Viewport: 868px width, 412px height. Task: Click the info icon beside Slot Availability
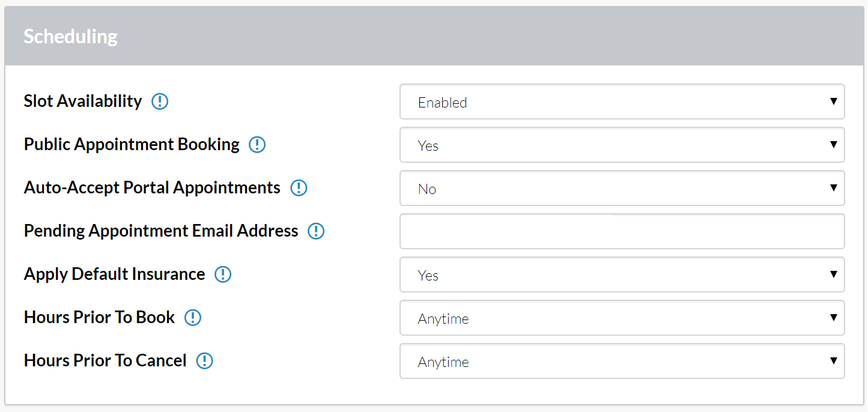(x=160, y=101)
